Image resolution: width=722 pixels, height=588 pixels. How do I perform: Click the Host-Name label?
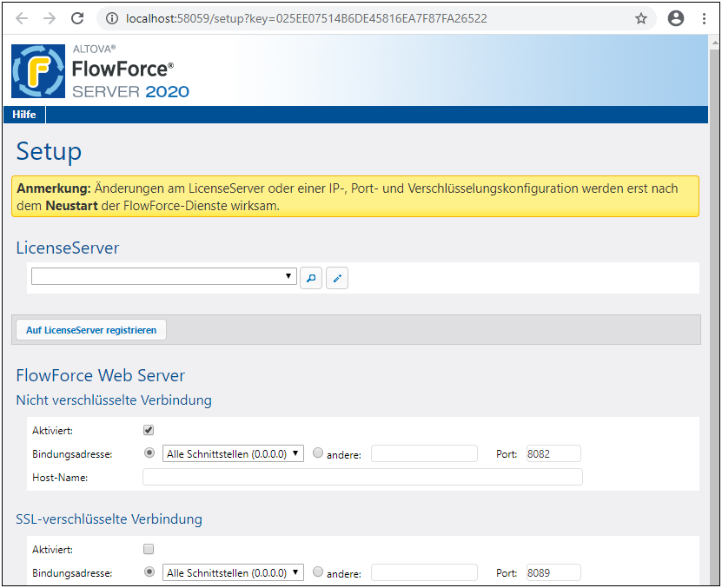pos(60,478)
